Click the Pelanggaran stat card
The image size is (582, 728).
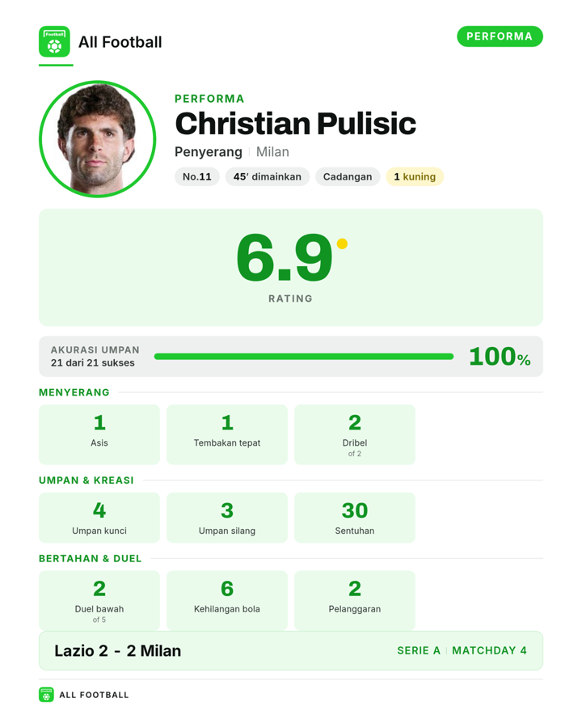tap(355, 600)
